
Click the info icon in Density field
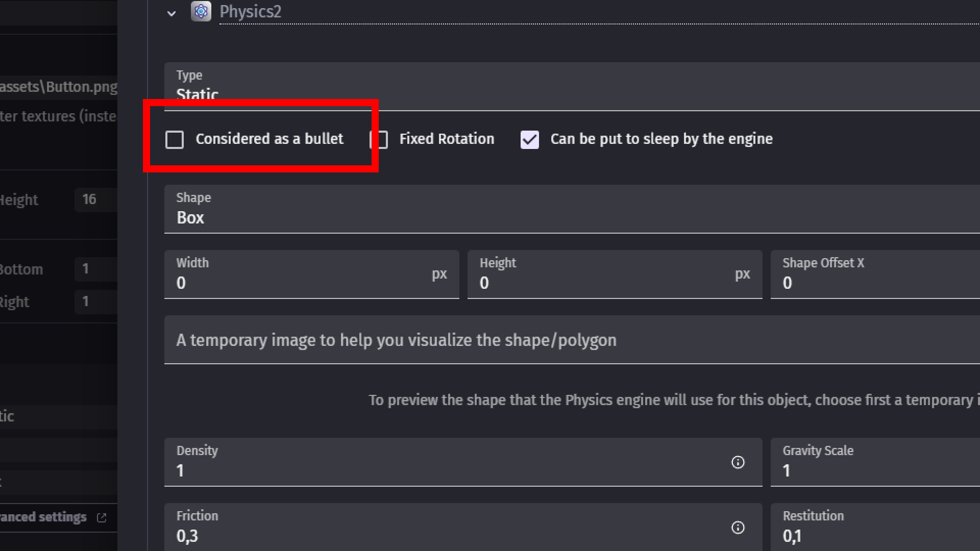point(738,462)
